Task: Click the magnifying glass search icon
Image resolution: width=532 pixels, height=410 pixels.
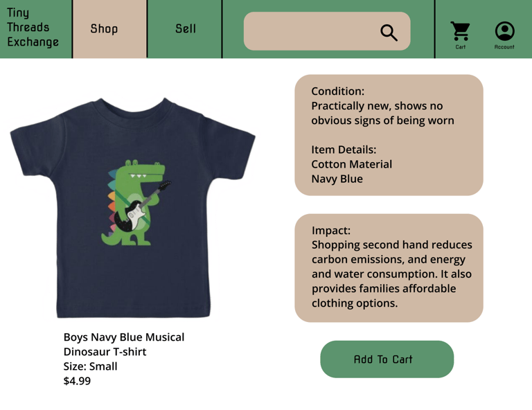Action: pyautogui.click(x=389, y=33)
